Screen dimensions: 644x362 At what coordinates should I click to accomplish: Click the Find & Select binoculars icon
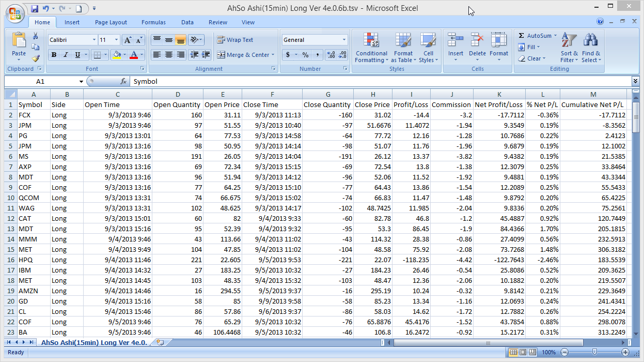tap(590, 40)
